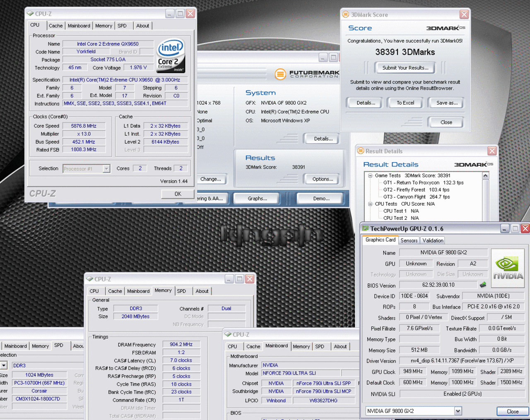Open the Graphs button in 3DMark
The width and height of the screenshot is (530, 420).
258,199
